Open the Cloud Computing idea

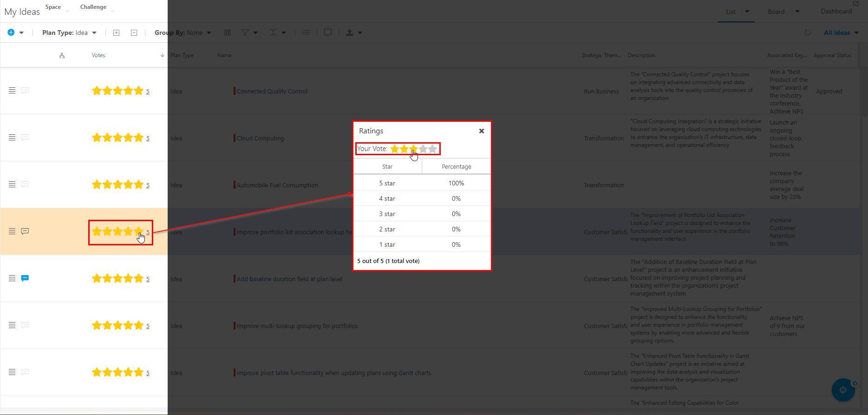pyautogui.click(x=260, y=138)
